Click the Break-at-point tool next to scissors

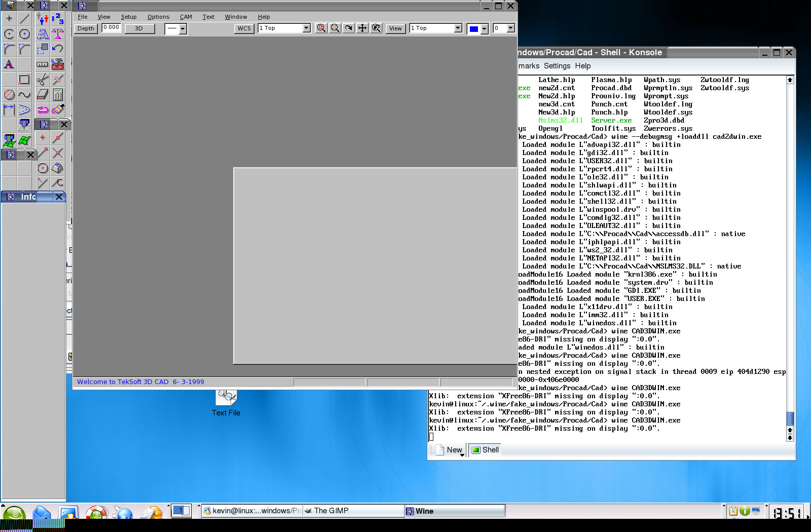pos(58,80)
